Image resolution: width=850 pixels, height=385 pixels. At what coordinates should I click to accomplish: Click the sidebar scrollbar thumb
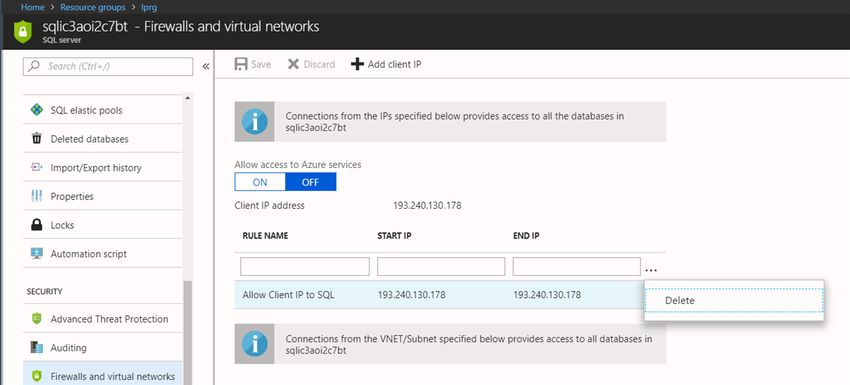(x=188, y=332)
